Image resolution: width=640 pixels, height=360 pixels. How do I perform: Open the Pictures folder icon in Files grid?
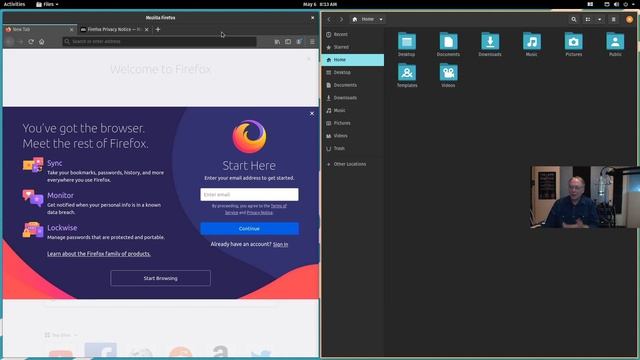[x=573, y=41]
